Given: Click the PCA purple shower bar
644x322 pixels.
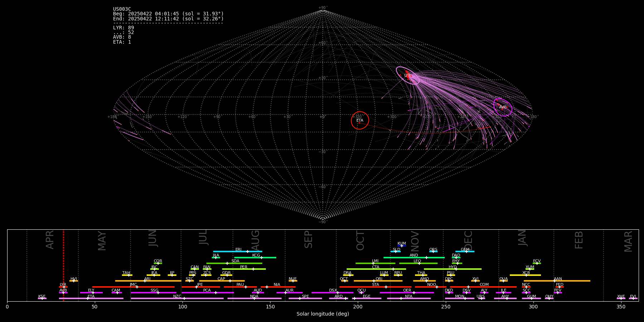Looking at the screenshot, I should [208, 293].
